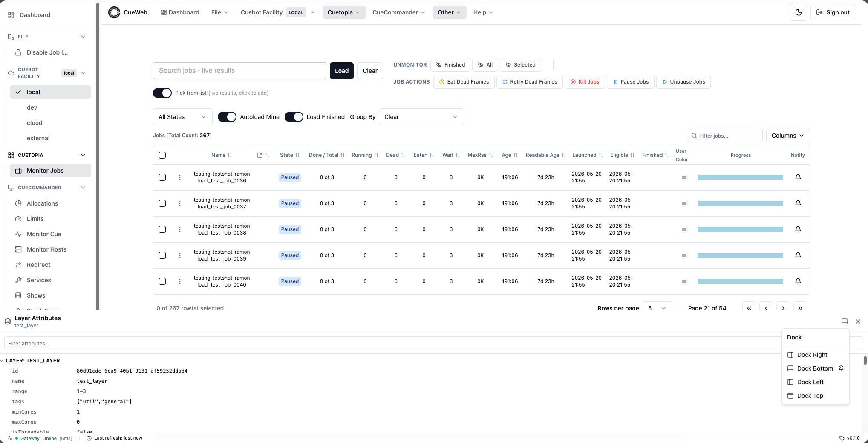This screenshot has width=868, height=443.
Task: Open dock position menu icon in Layer Attributes
Action: [x=845, y=321]
